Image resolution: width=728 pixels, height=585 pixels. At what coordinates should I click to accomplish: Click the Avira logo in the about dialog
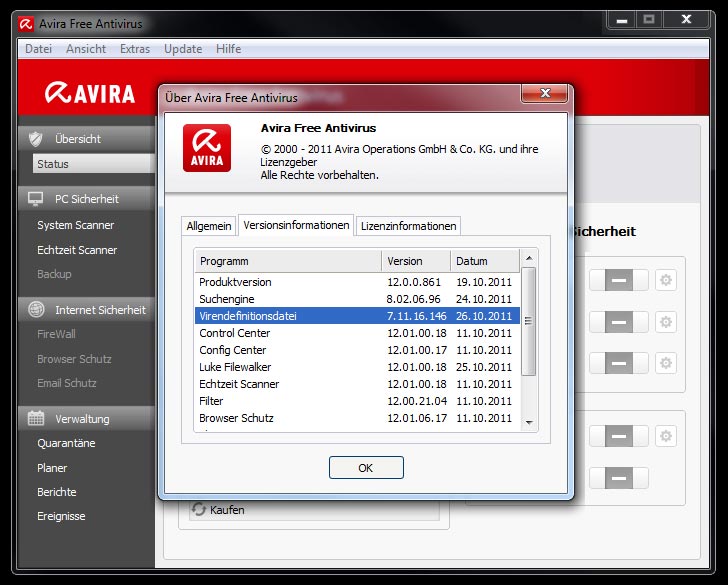tap(207, 148)
